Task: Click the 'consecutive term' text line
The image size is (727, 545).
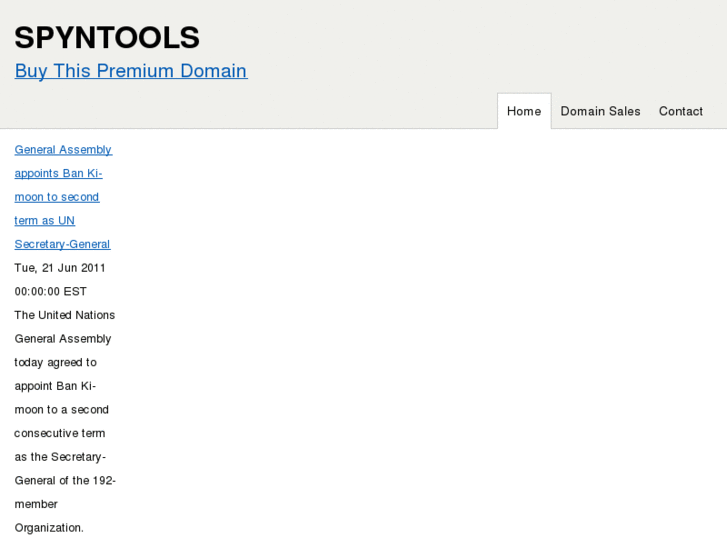Action: pyautogui.click(x=61, y=434)
